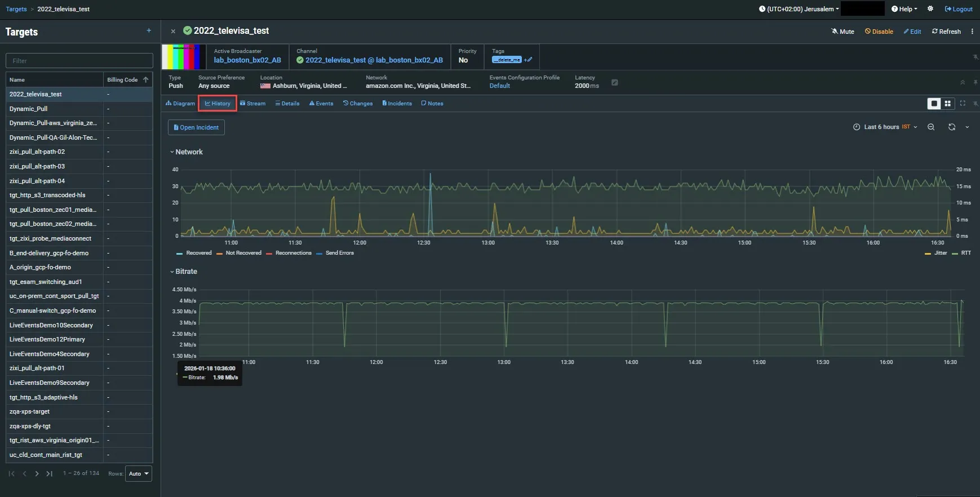Toggle the Recovered series in the legend
The height and width of the screenshot is (497, 980).
(x=194, y=253)
